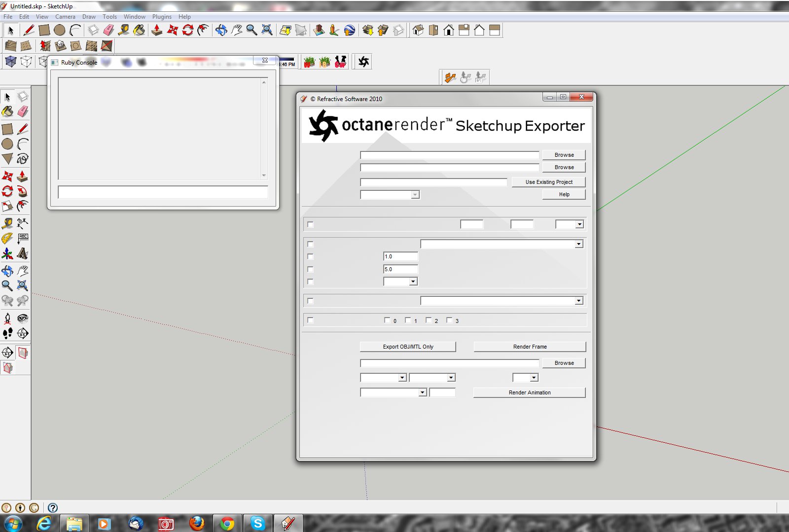Click the Google Earth globe icon

[x=349, y=30]
